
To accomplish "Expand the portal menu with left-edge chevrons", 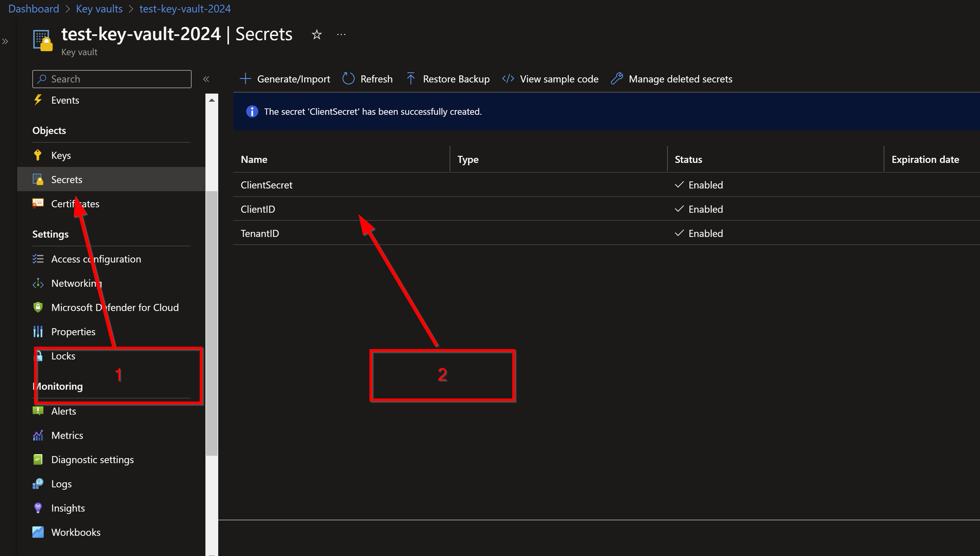I will pyautogui.click(x=5, y=41).
